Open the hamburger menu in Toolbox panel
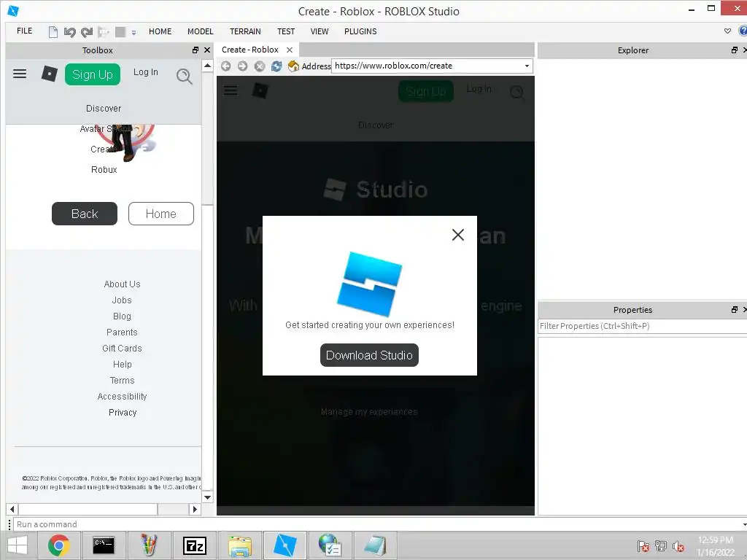The height and width of the screenshot is (560, 747). (20, 74)
